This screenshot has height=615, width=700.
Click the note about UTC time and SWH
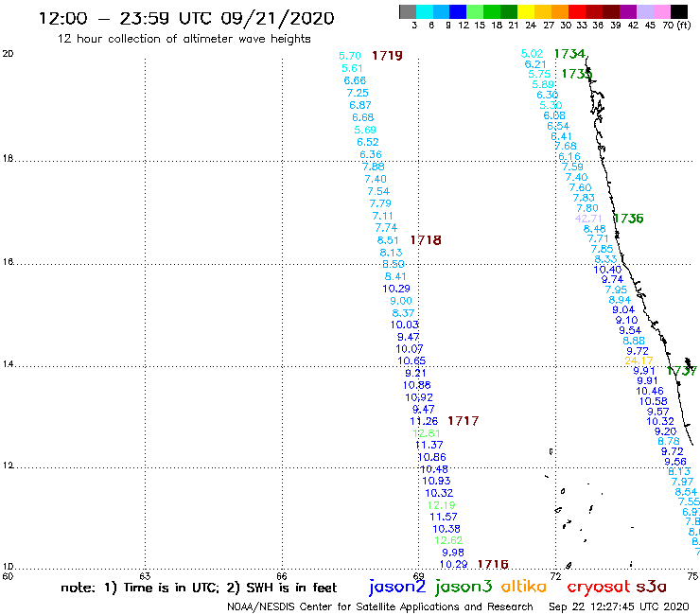pos(199,588)
